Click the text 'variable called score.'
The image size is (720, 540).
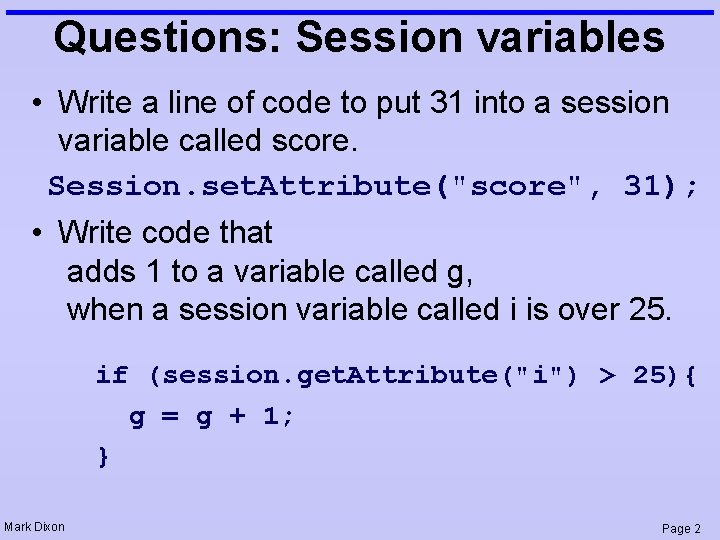tap(208, 141)
